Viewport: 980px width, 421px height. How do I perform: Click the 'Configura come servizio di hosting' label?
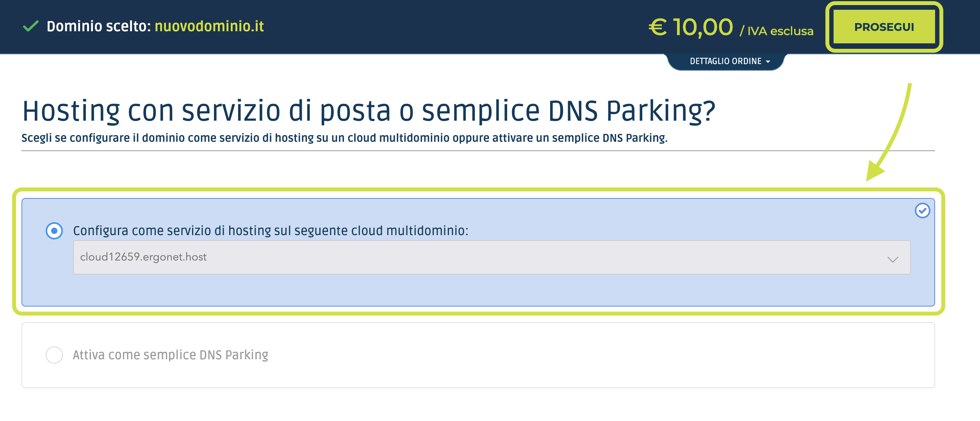(x=270, y=231)
